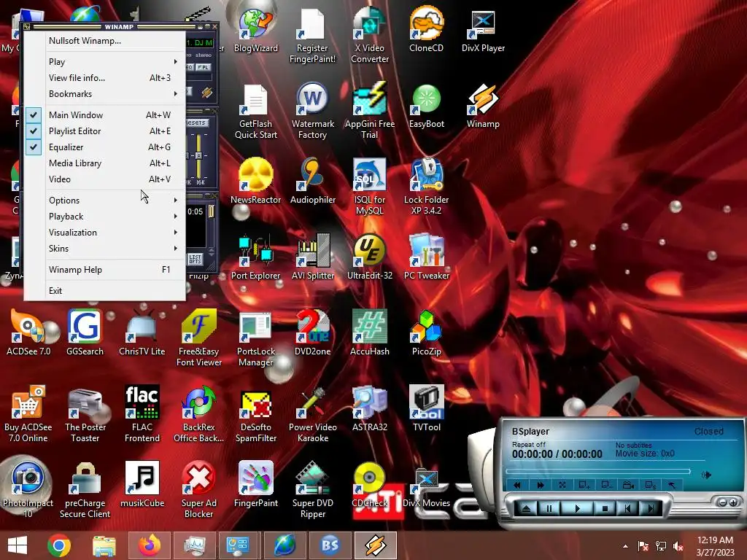Click BSplayer rewind button
The height and width of the screenshot is (560, 747).
tap(517, 485)
